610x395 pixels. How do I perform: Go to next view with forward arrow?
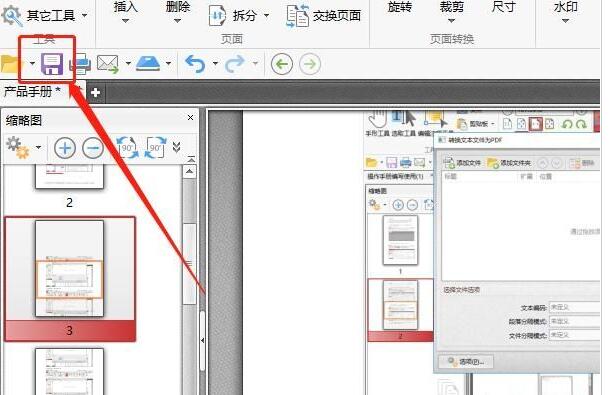click(x=310, y=64)
